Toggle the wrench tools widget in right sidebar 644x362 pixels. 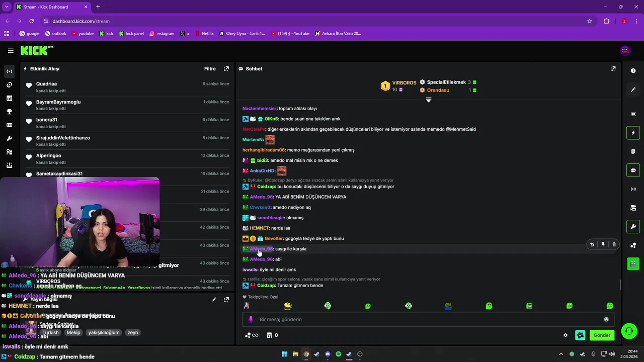point(633,226)
